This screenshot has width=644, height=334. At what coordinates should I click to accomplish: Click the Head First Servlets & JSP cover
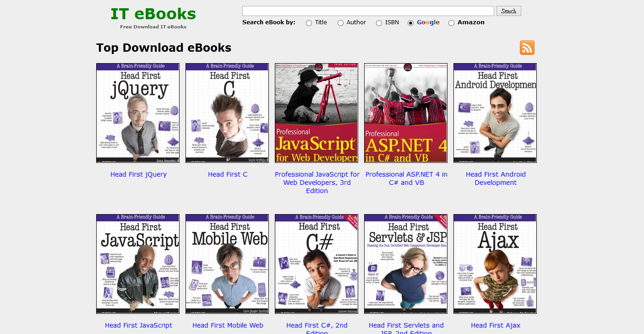pos(406,264)
